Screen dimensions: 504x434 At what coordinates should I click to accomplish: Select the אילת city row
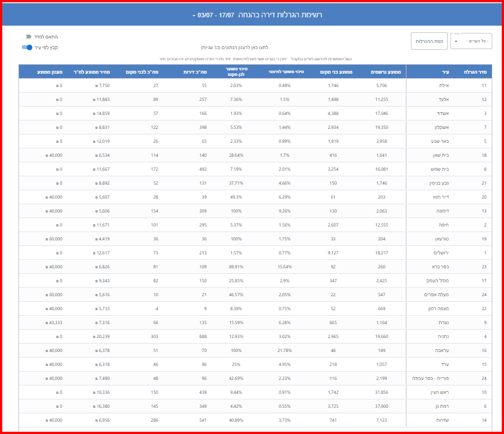pyautogui.click(x=255, y=85)
